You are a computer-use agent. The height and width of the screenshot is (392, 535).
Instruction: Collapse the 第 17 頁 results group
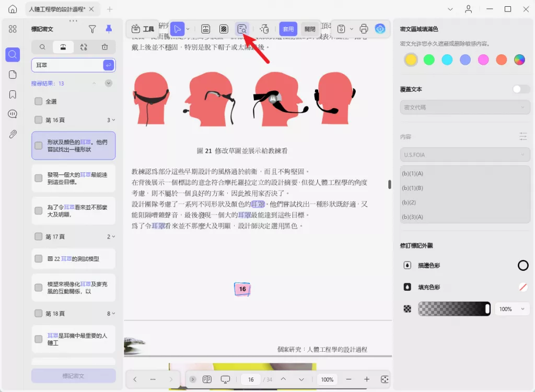click(113, 236)
